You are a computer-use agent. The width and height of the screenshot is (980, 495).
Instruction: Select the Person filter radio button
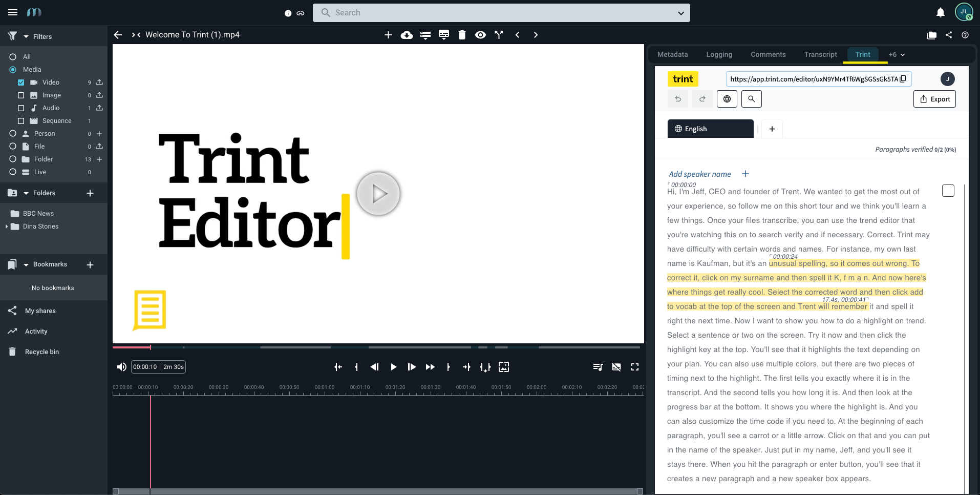13,134
